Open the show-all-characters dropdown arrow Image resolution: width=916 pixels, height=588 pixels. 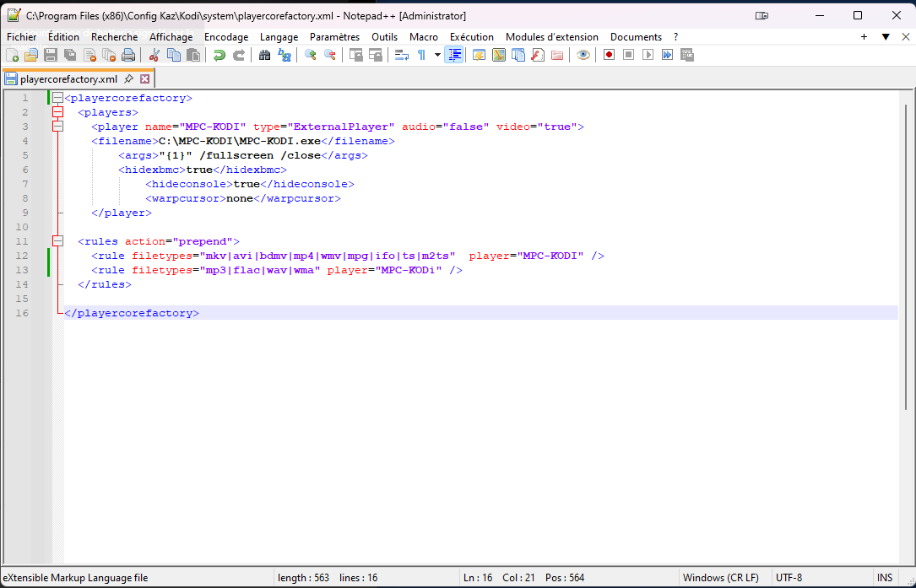tap(437, 55)
